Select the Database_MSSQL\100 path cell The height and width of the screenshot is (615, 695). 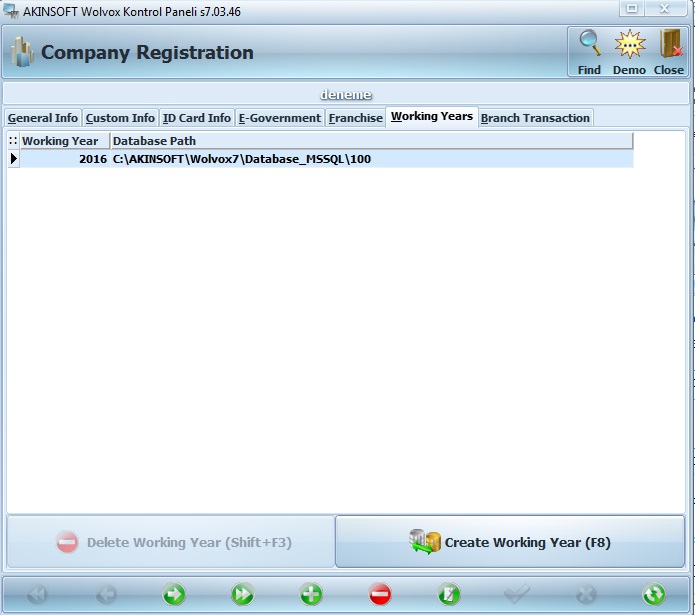tap(371, 159)
